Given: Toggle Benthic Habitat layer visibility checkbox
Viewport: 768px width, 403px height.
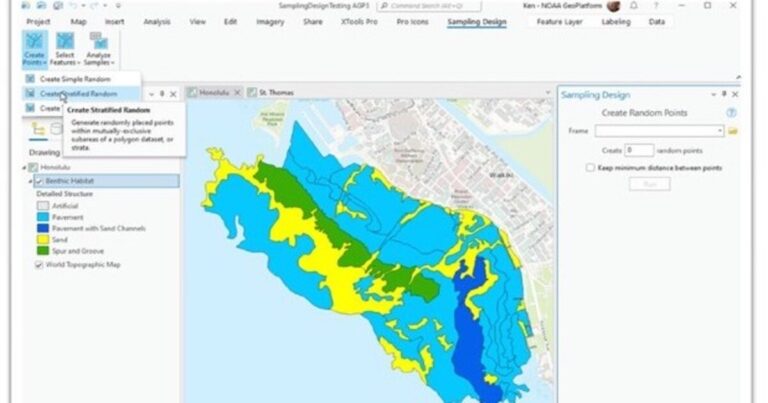Looking at the screenshot, I should pos(39,181).
